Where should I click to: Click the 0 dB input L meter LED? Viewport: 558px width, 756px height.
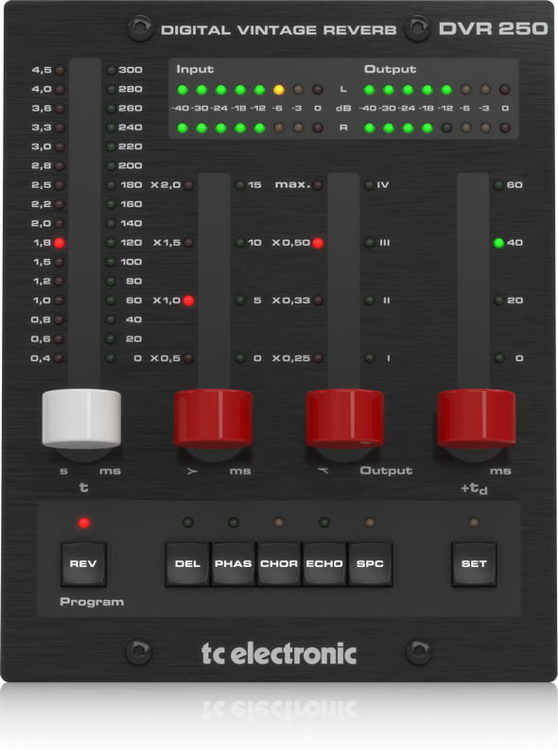[x=318, y=89]
